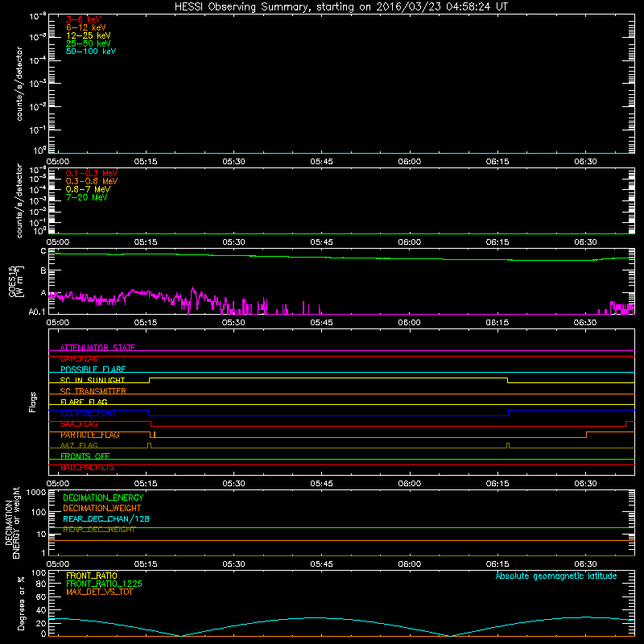Select the PARTICLE_FLAG label
Viewport: 644px width, 644px height.
[x=90, y=435]
